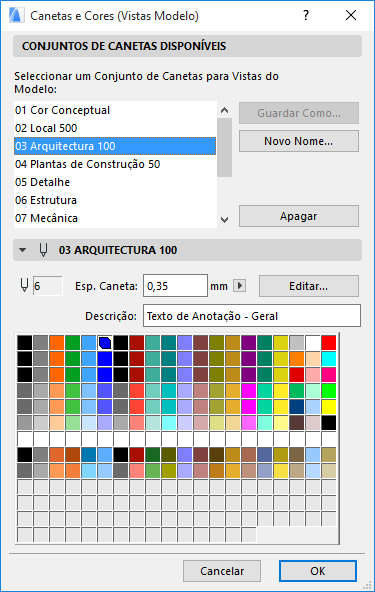This screenshot has height=592, width=375.
Task: Click the pen set list scroll-up arrow
Action: pyautogui.click(x=224, y=110)
